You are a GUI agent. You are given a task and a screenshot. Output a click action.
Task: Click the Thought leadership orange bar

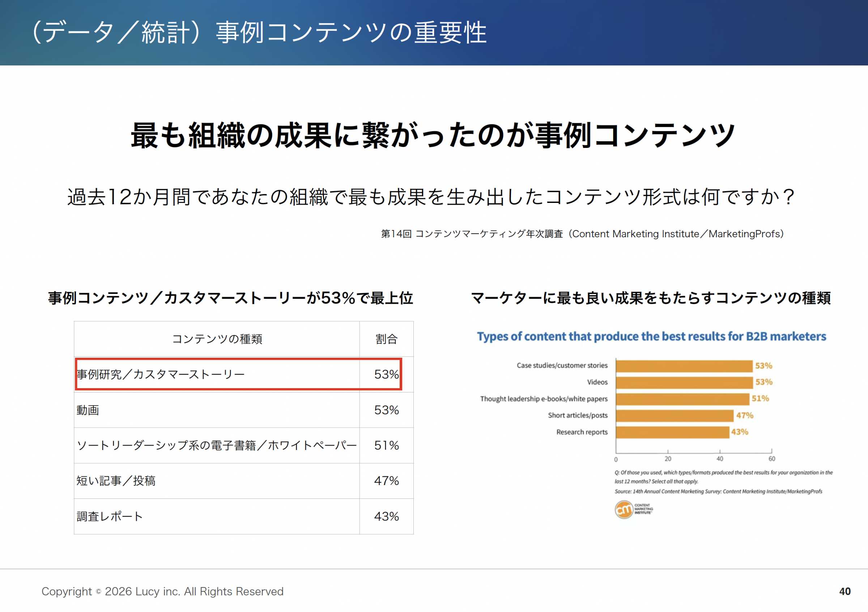coord(683,399)
